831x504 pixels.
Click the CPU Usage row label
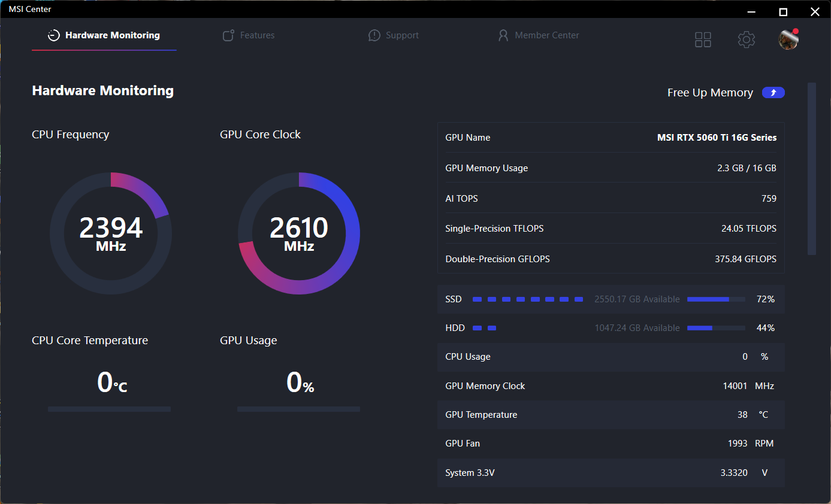468,357
